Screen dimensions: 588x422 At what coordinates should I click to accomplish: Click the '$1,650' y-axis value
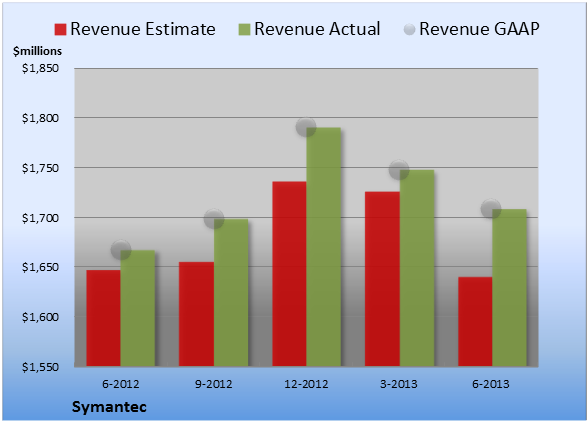pyautogui.click(x=40, y=267)
